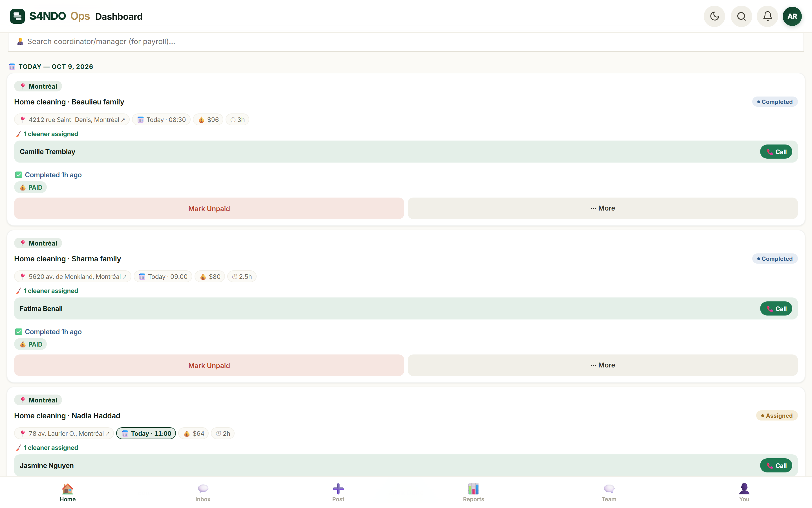Screen dimensions: 812x508
Task: Click the green checkmark beside Sharma Completed 1h ago
Action: click(18, 332)
